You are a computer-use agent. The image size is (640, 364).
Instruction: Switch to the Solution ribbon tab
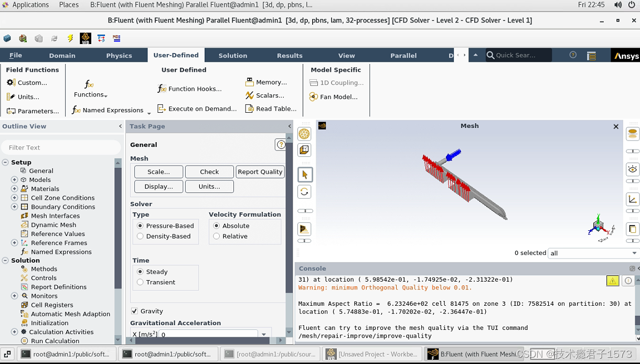coord(232,55)
